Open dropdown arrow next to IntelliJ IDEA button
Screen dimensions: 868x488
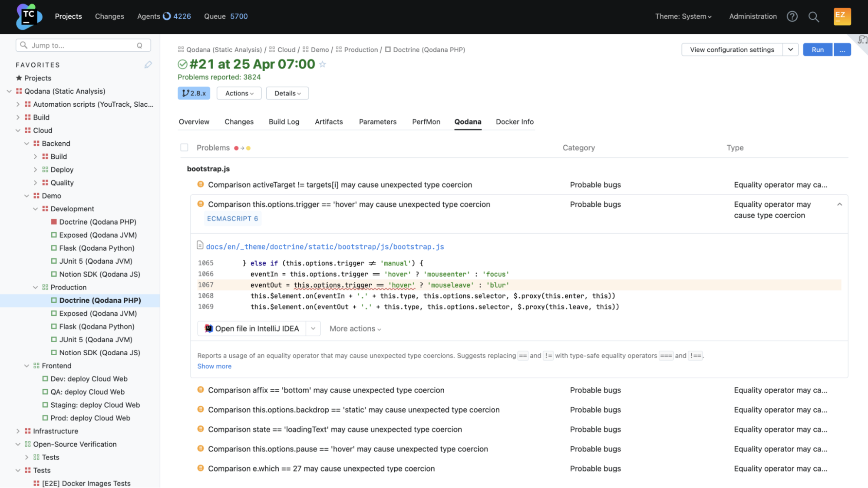tap(313, 329)
